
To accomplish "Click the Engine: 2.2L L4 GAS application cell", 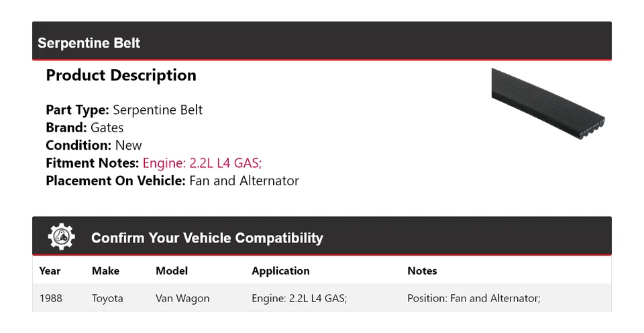I will (299, 298).
